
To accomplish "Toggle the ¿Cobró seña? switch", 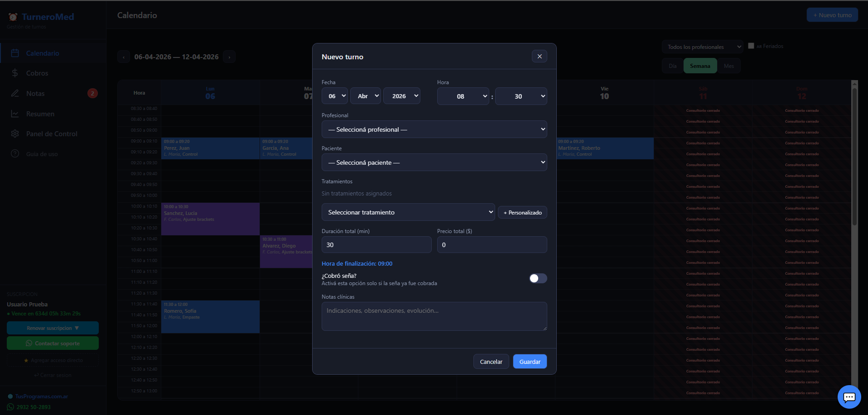I will (538, 278).
